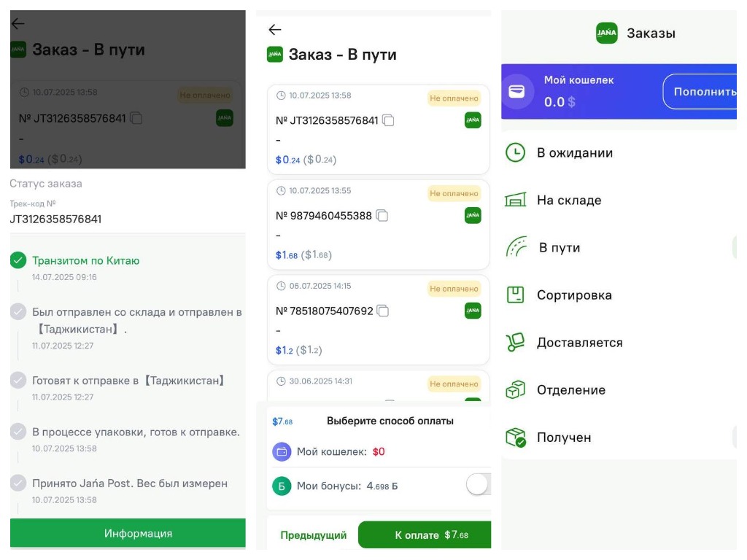This screenshot has height=560, width=747.
Task: Click the green 'Транзитом по Китаю' checkmark
Action: 18,260
